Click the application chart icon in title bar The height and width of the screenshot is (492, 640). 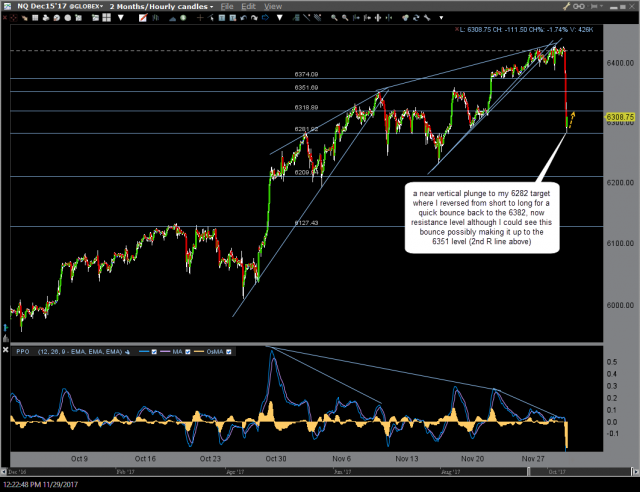pos(7,7)
